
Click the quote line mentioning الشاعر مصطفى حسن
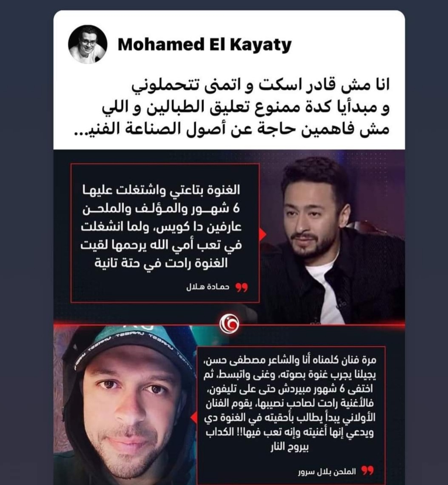(290, 360)
